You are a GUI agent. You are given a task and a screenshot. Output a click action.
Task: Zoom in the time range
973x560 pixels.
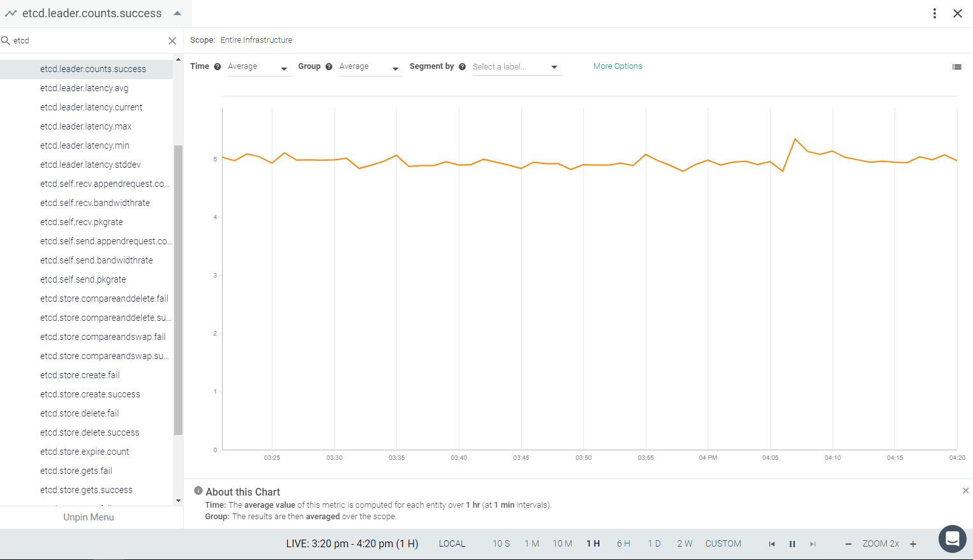pos(913,544)
